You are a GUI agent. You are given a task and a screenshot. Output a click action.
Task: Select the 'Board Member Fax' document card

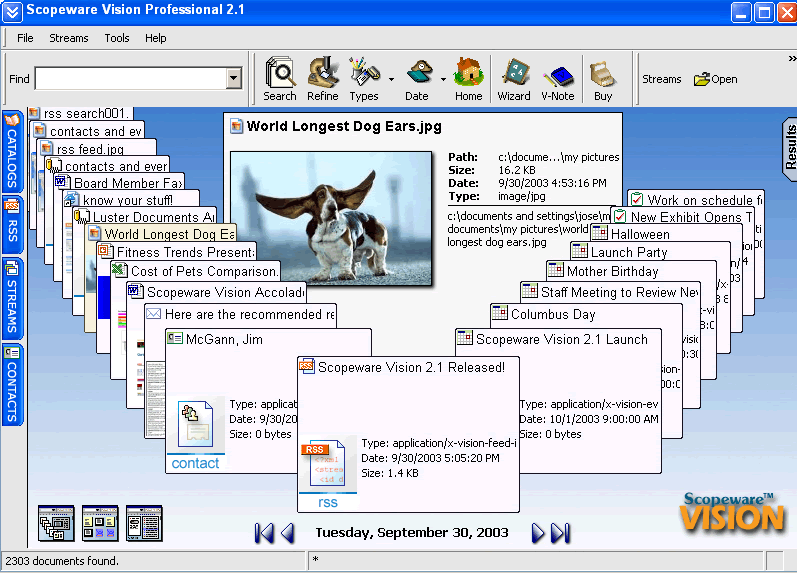[x=119, y=183]
